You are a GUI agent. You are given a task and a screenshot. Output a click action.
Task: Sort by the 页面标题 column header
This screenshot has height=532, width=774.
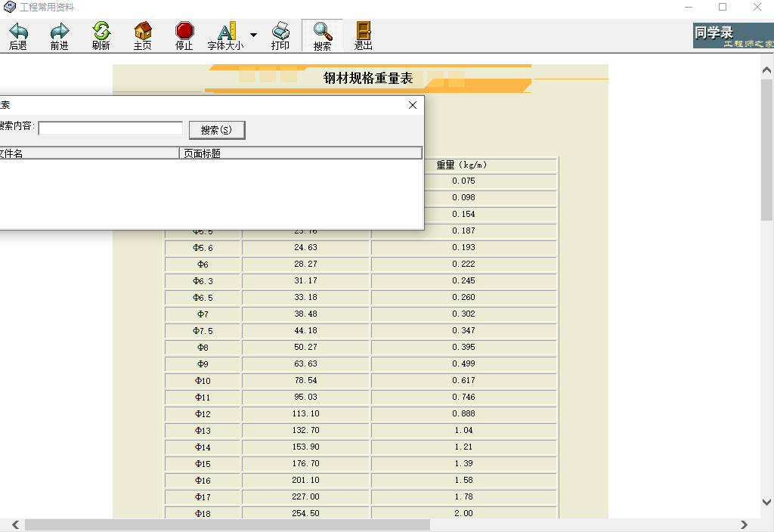(x=300, y=153)
